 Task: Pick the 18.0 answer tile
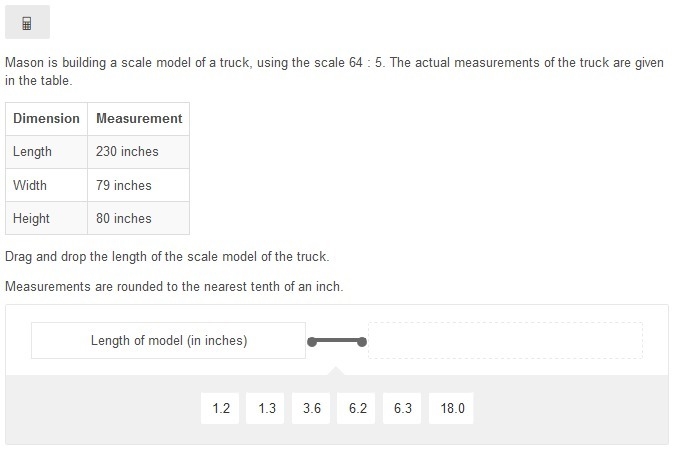451,408
